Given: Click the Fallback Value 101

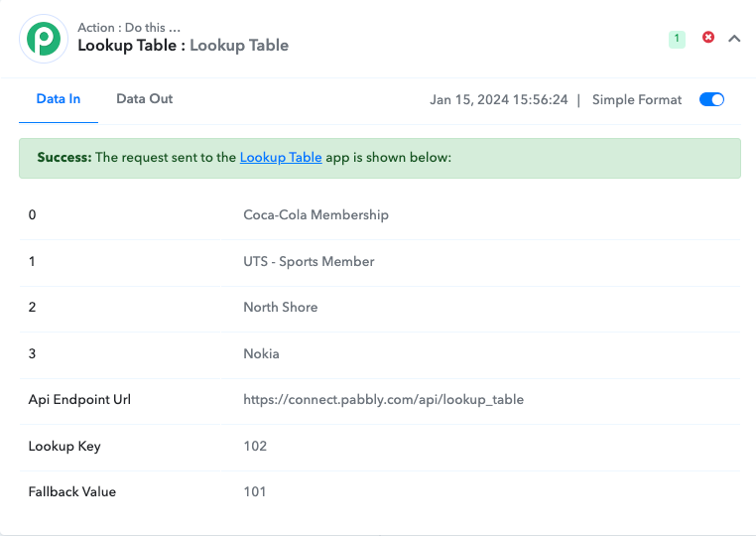Looking at the screenshot, I should point(255,491).
